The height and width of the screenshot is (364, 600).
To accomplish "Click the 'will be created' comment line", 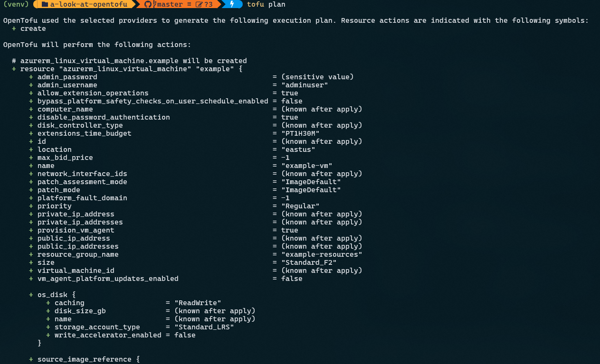I will tap(129, 61).
